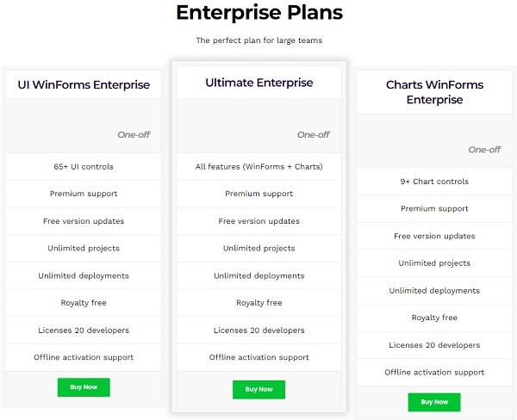The image size is (517, 420).
Task: Click Royalty free in Charts WinForms Enterprise
Action: click(x=434, y=318)
